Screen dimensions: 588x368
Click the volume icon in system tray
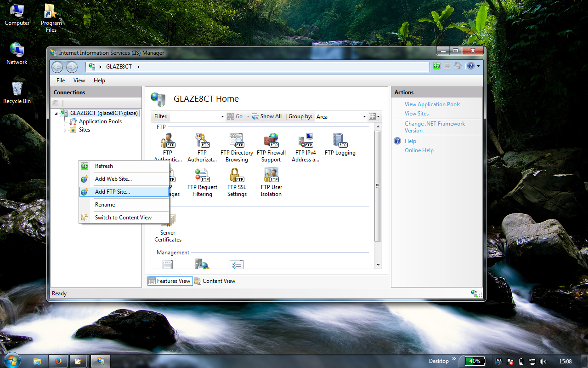[x=543, y=362]
